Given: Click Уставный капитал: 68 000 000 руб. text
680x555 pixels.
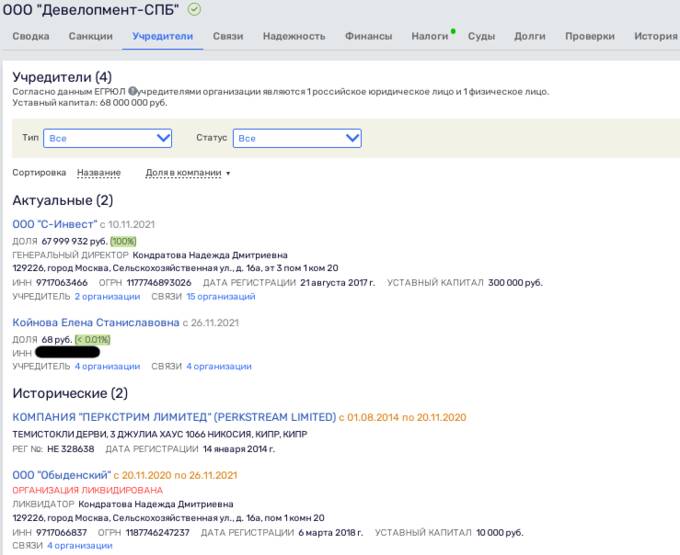Looking at the screenshot, I should pyautogui.click(x=90, y=103).
